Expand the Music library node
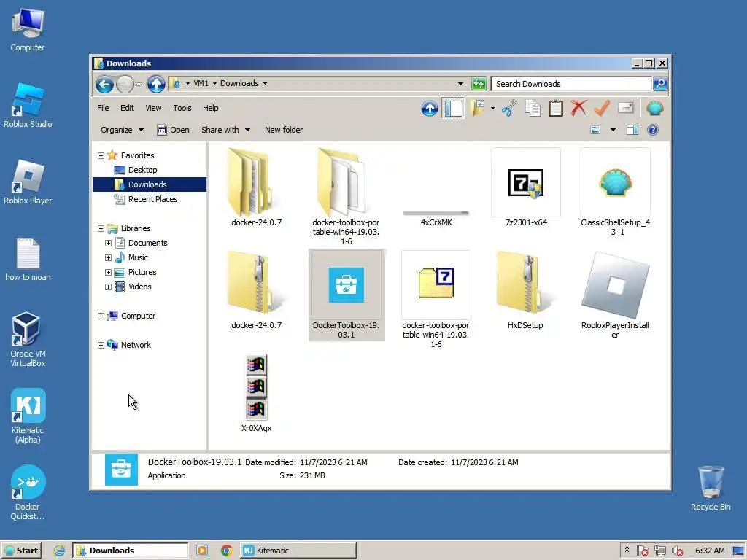The image size is (747, 560). (x=108, y=257)
